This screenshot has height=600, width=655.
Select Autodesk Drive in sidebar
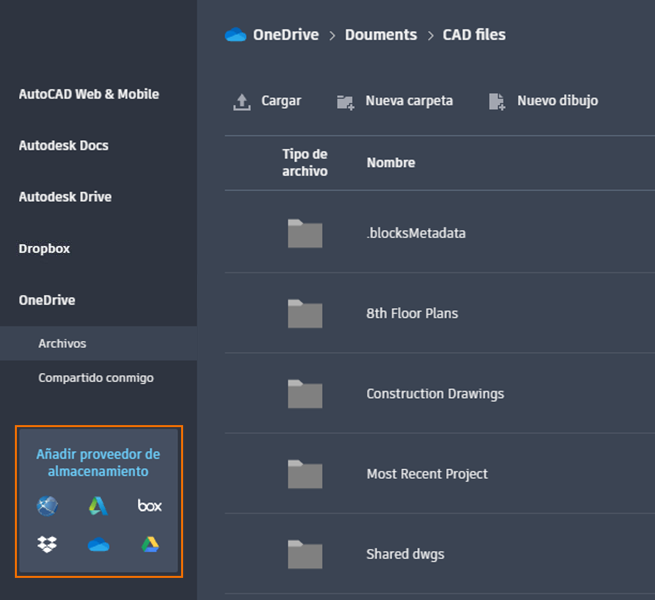pos(65,197)
